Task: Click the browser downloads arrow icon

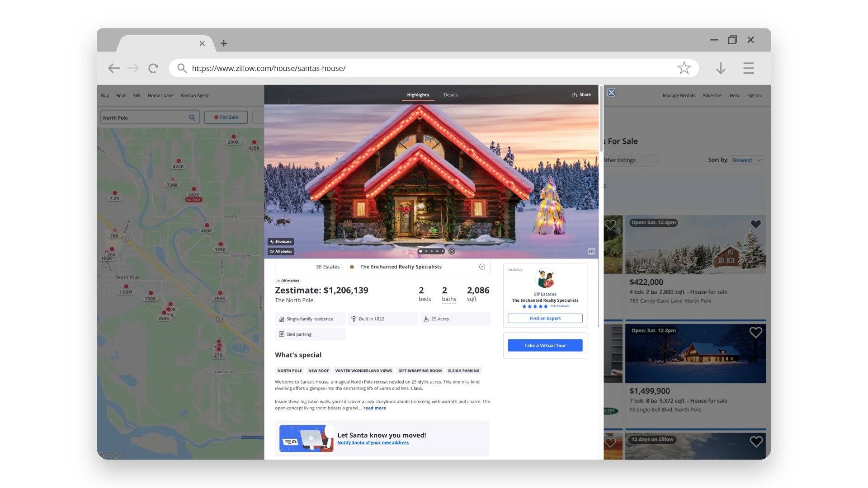Action: [721, 68]
